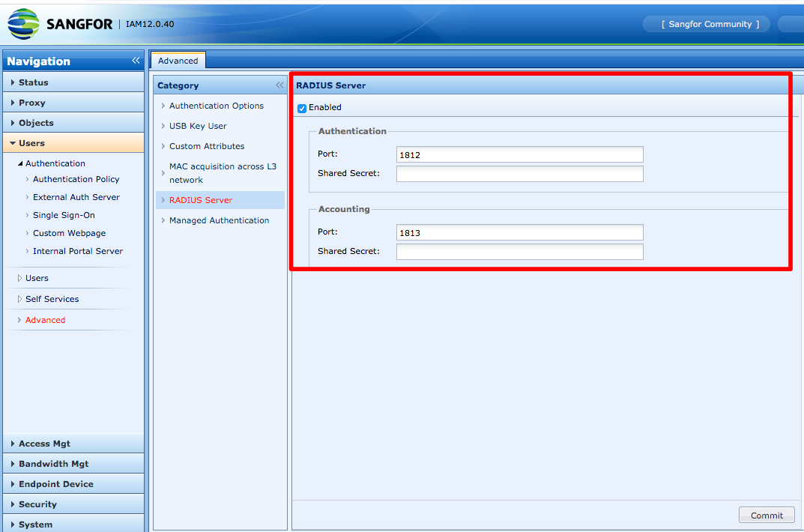Viewport: 804px width, 532px height.
Task: Expand the Proxy navigation section
Action: [73, 103]
